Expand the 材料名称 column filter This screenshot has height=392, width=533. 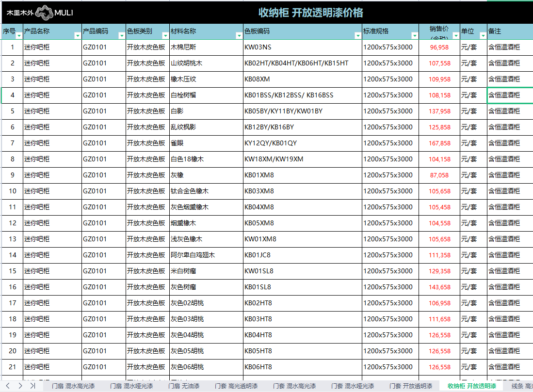(239, 35)
